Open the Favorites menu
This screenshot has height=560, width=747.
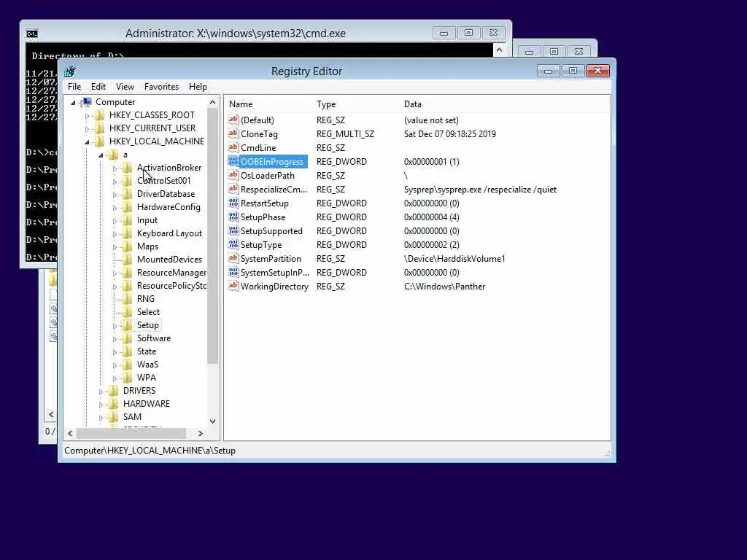161,87
